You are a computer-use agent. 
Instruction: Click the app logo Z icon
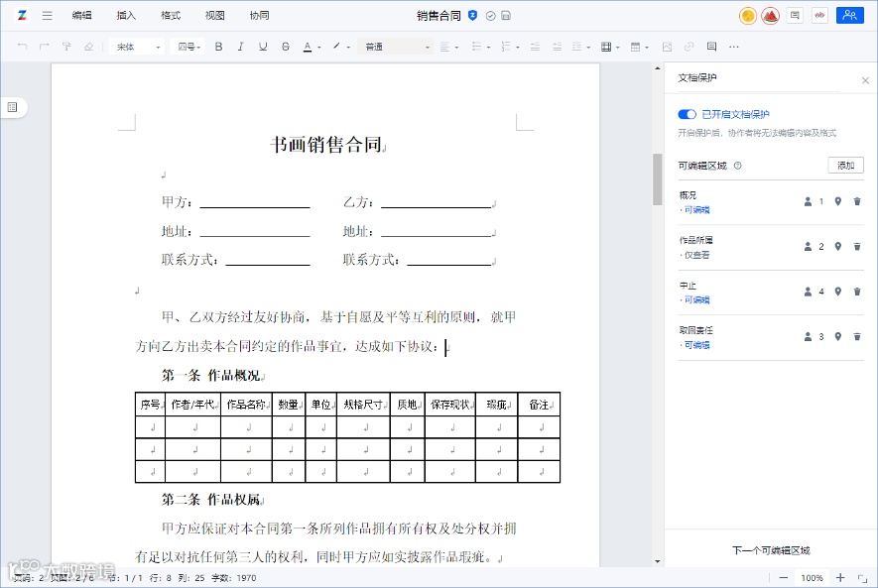[22, 15]
